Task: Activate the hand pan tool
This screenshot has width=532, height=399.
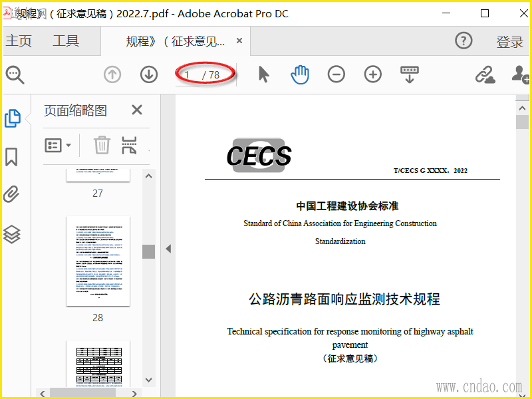Action: (300, 74)
